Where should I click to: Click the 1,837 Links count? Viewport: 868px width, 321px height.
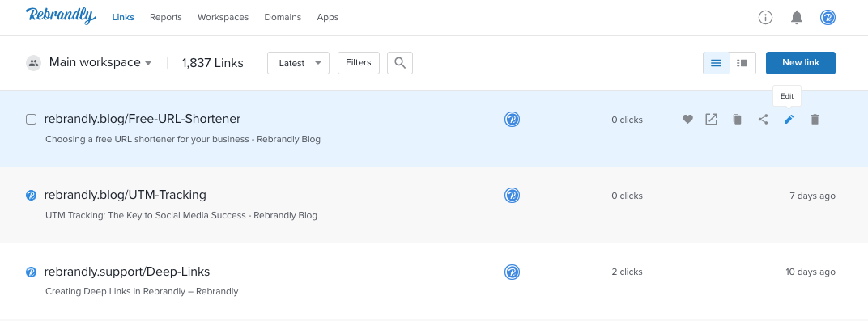point(213,63)
